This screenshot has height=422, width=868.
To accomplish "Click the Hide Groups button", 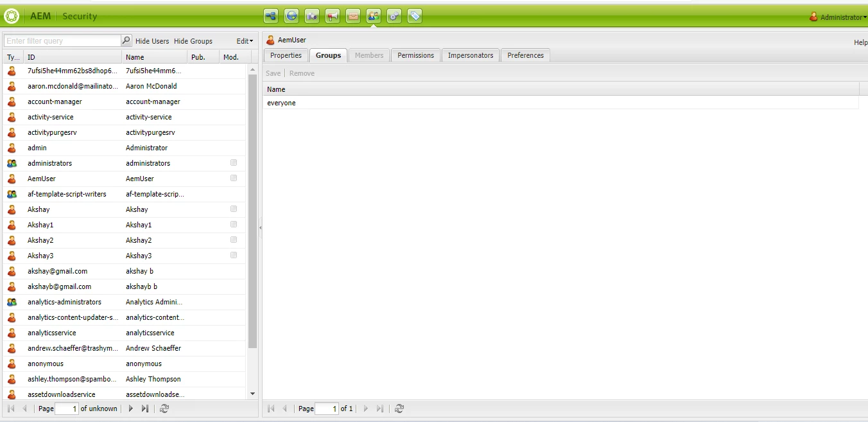I will click(193, 41).
